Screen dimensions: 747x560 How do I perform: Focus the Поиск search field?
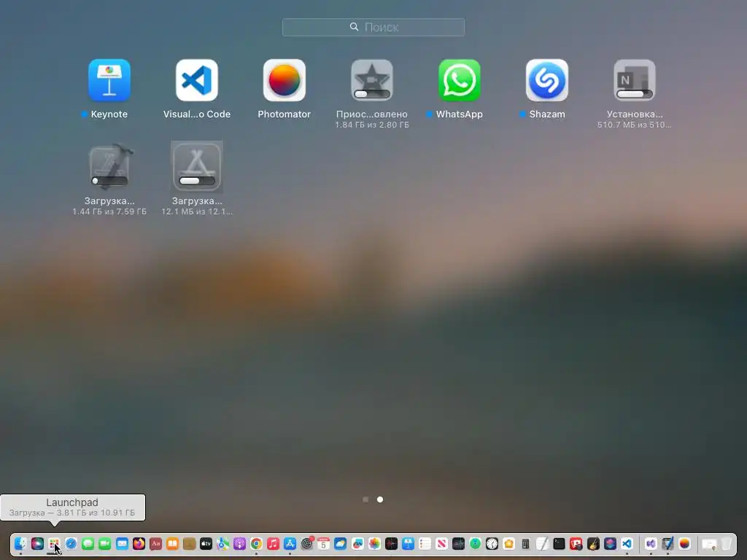coord(373,27)
